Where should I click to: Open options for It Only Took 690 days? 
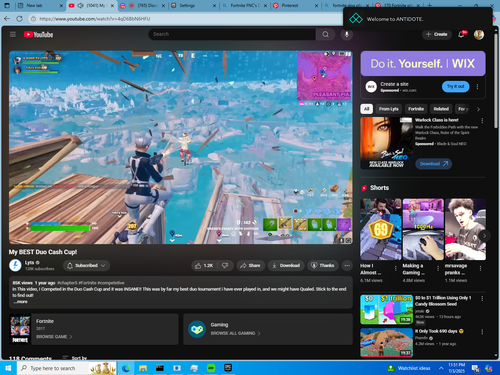pos(482,332)
